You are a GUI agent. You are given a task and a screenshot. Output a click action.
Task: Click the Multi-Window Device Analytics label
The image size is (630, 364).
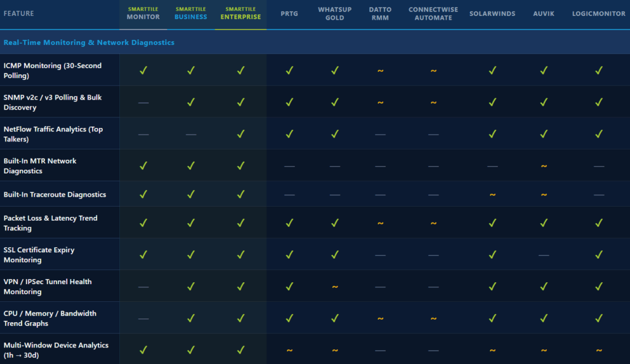(x=56, y=350)
